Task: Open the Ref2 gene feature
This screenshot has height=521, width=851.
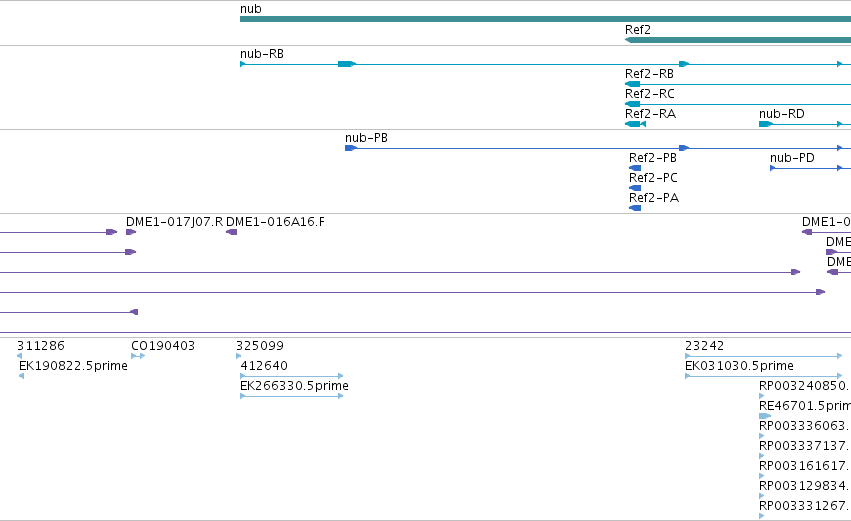Action: [738, 40]
